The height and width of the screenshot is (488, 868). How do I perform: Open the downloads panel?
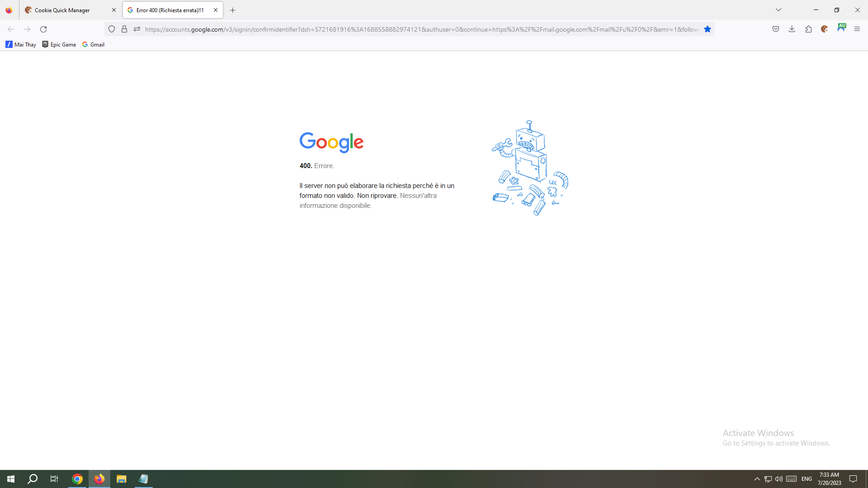(x=792, y=29)
